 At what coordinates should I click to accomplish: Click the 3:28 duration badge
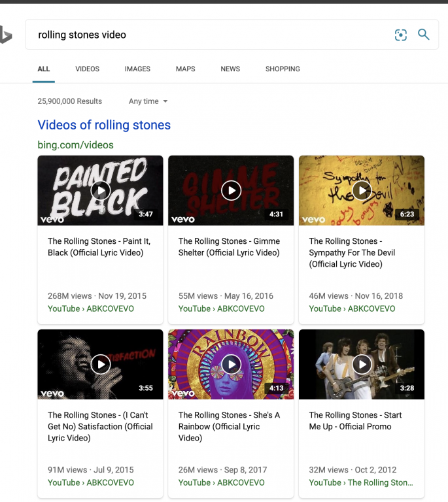(407, 388)
